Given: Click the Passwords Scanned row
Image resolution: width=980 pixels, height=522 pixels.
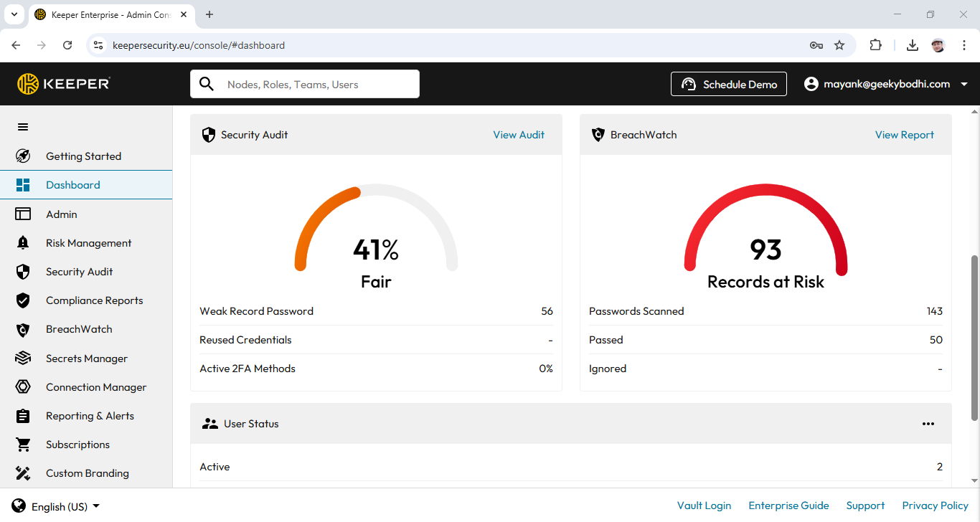Looking at the screenshot, I should (765, 311).
